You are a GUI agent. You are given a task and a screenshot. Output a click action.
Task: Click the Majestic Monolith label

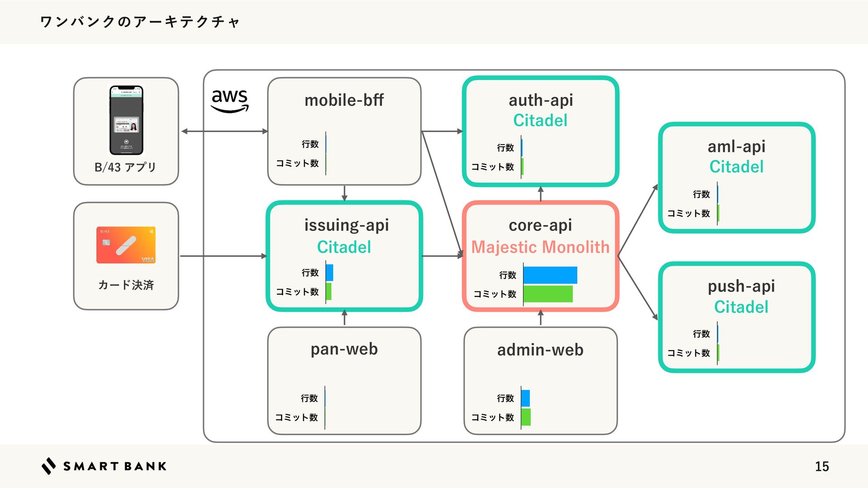tap(540, 247)
